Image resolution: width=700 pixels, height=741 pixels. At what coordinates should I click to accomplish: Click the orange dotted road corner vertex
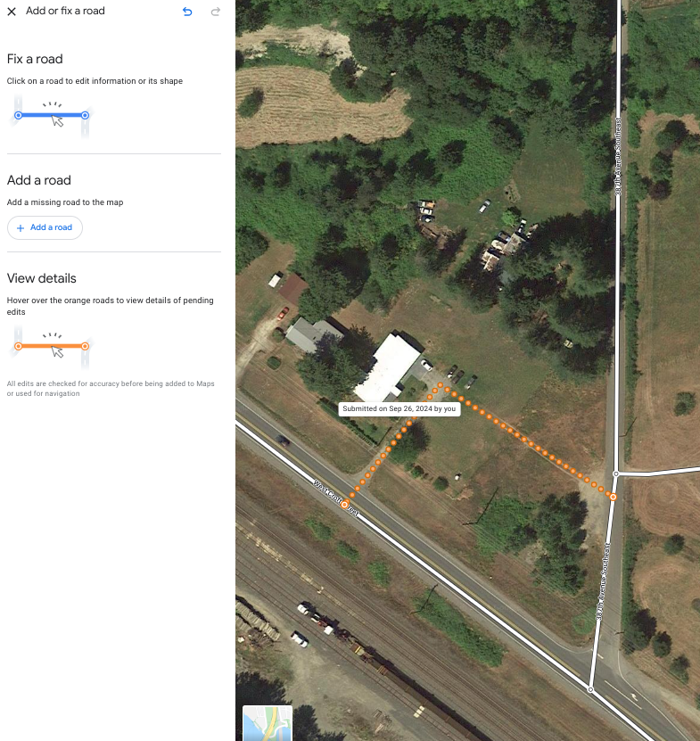[441, 385]
